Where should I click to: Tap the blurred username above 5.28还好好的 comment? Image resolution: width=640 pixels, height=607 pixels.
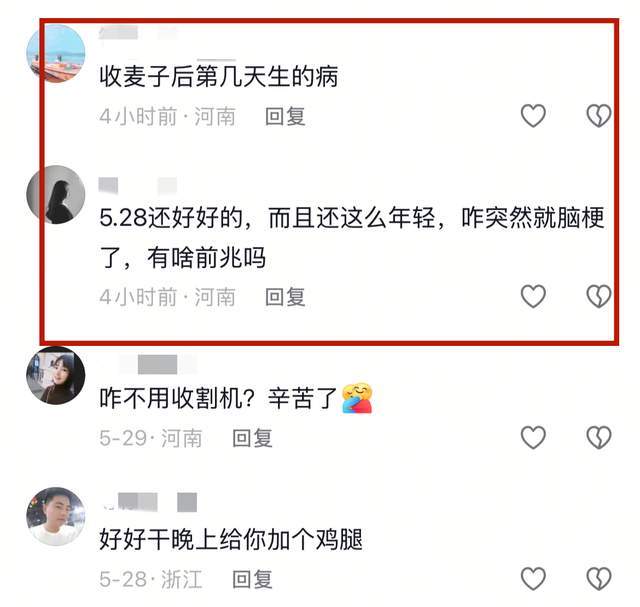(x=138, y=186)
